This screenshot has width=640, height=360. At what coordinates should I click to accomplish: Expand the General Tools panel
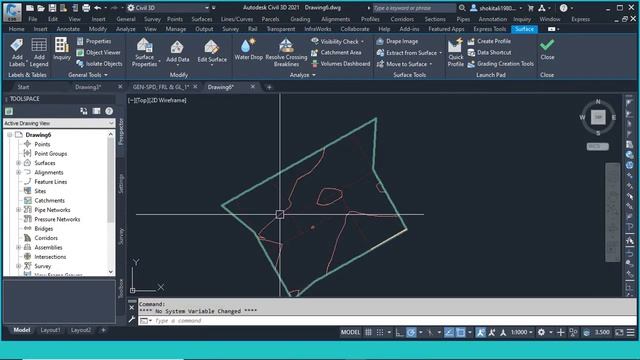[x=88, y=75]
